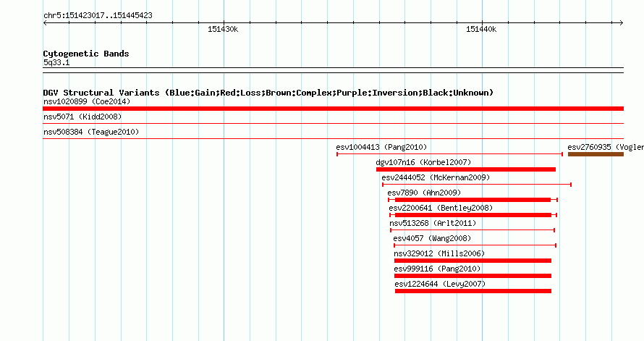
Task: Click the thin nsv513268 variant line
Action: tap(473, 230)
